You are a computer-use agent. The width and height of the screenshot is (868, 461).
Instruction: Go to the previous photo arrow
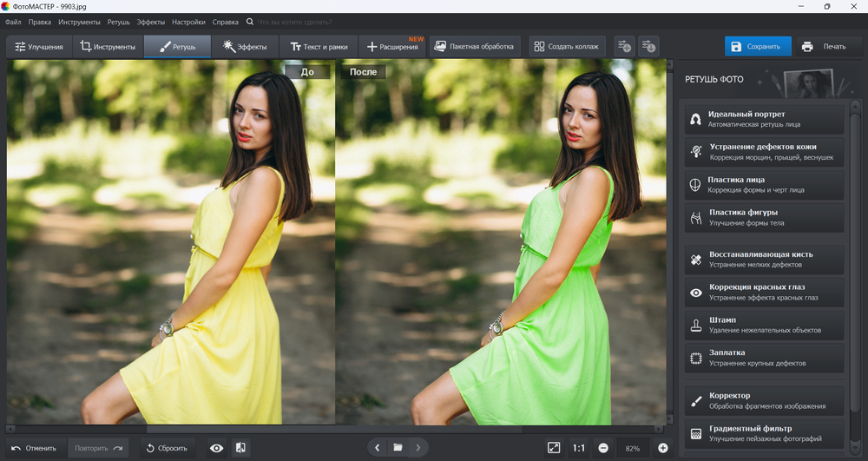[377, 448]
